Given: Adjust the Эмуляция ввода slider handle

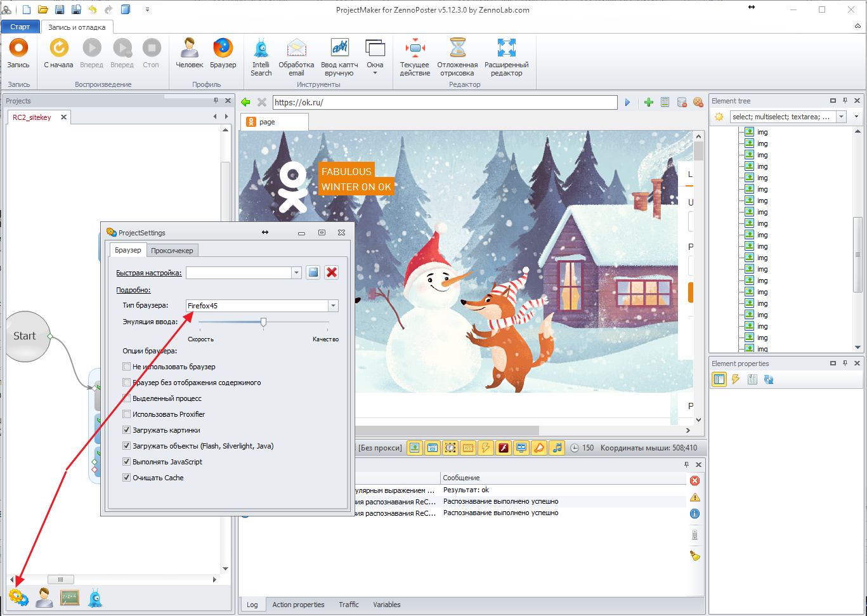Looking at the screenshot, I should [263, 322].
